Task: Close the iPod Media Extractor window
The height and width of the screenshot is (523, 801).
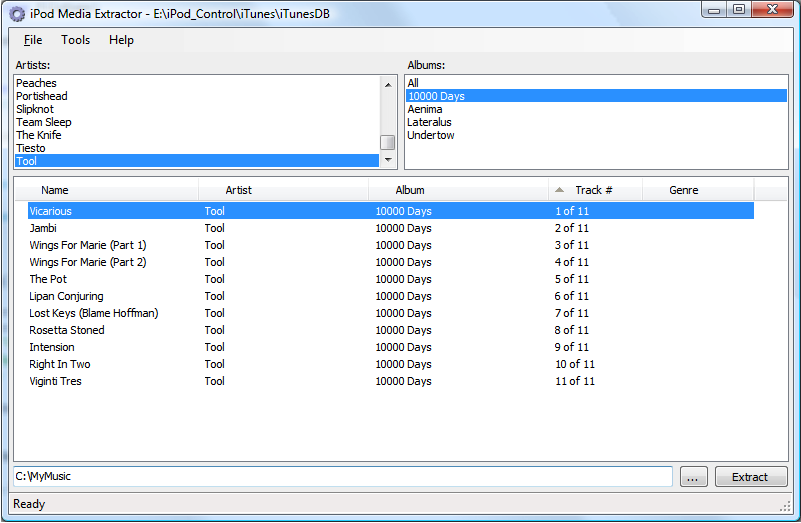Action: (x=772, y=10)
